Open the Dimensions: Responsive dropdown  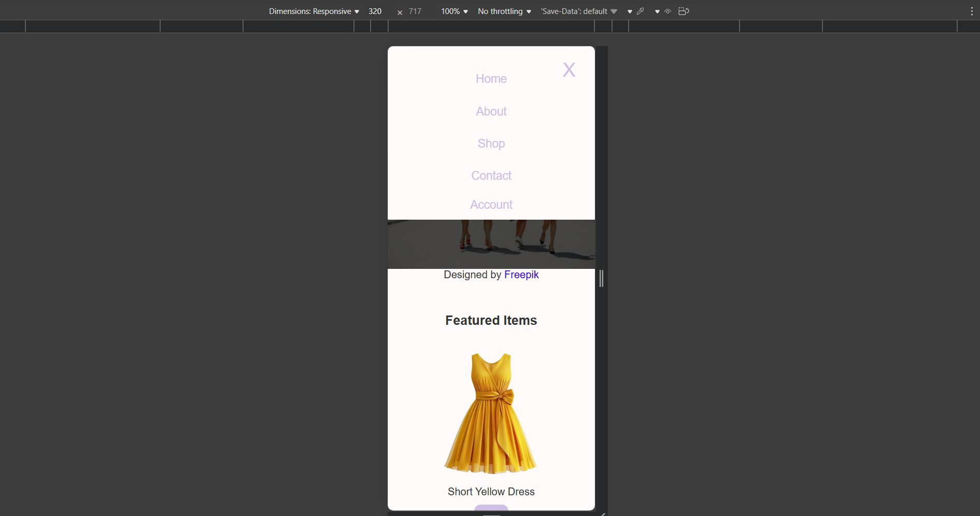pos(314,11)
